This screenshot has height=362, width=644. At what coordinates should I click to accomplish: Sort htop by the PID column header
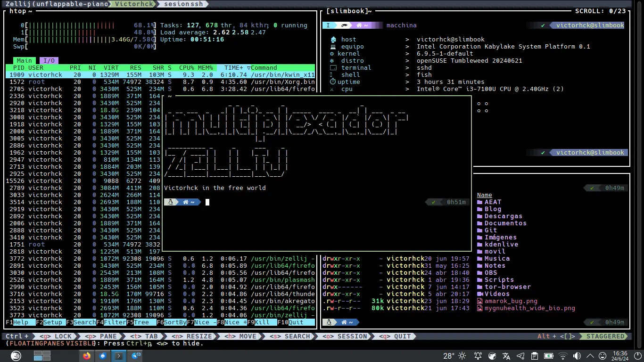(x=19, y=67)
